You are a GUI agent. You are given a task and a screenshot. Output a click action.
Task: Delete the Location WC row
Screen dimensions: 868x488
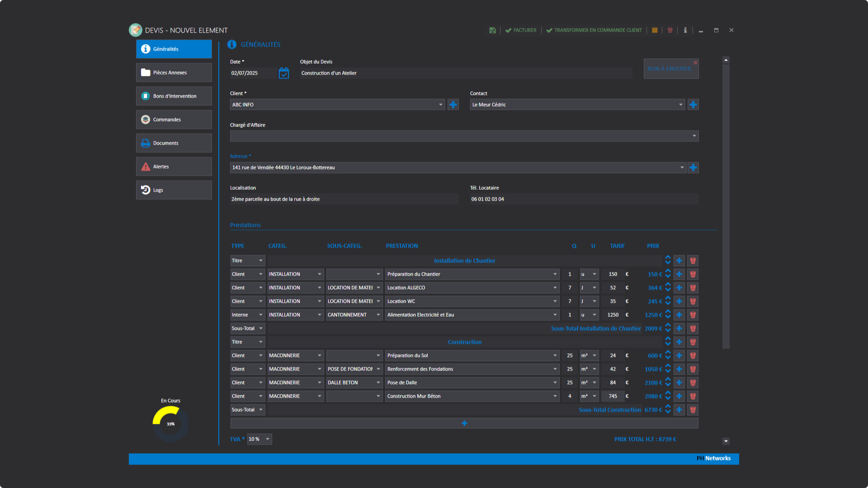click(x=693, y=301)
